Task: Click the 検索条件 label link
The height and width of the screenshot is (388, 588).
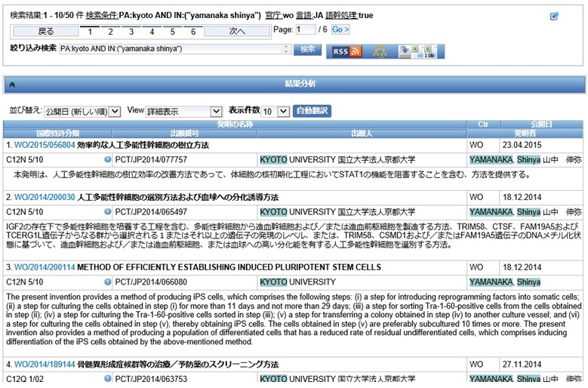Action: coord(102,15)
